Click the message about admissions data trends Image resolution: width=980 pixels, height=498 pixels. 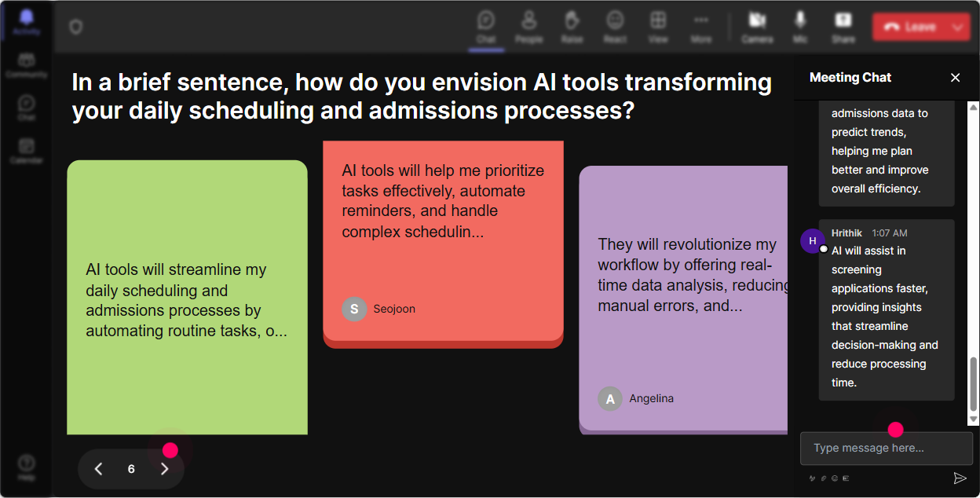(887, 153)
